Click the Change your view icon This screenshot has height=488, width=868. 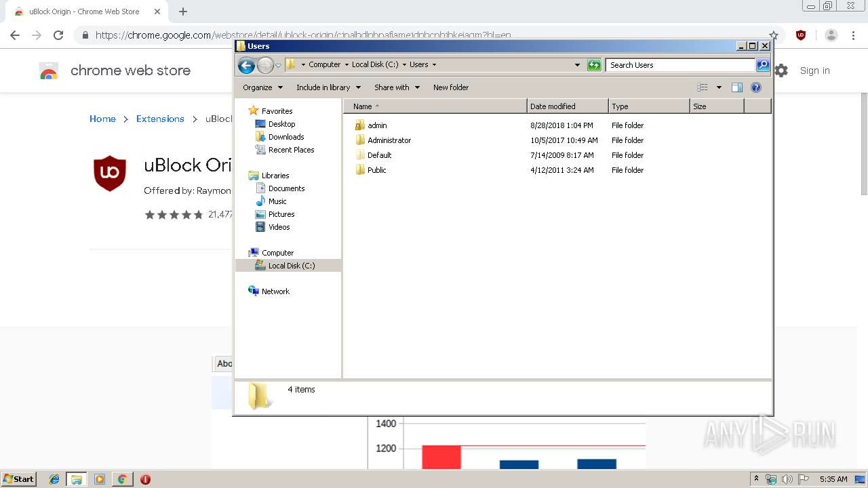click(703, 87)
